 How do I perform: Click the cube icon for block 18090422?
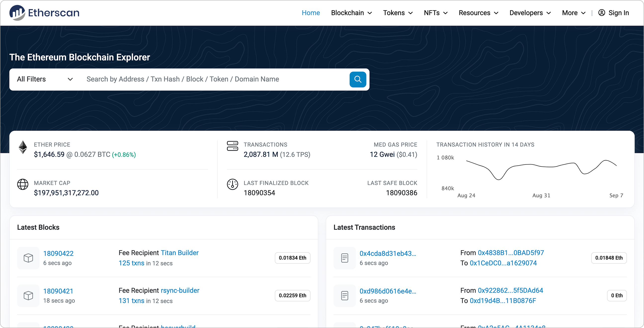coord(28,258)
